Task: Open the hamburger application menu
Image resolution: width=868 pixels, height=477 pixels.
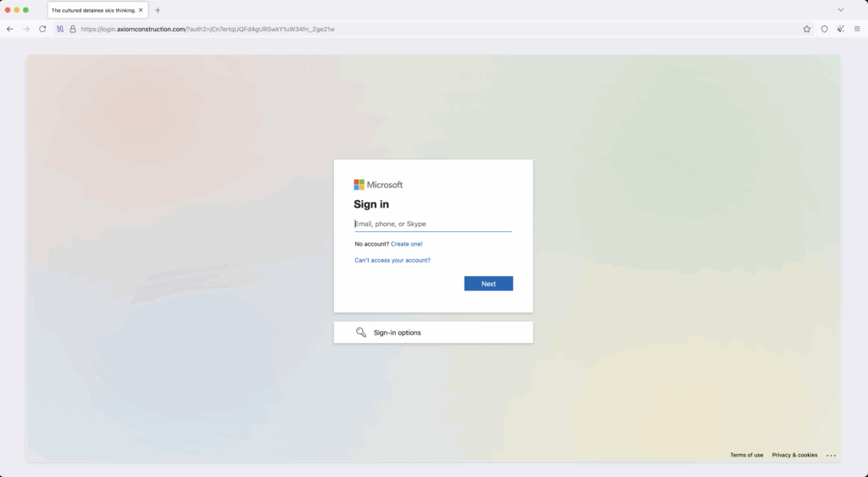Action: pos(857,29)
